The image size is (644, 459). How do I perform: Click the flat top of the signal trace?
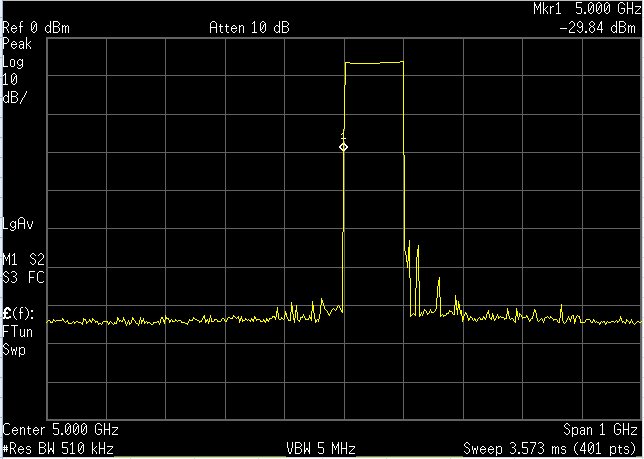coord(374,63)
